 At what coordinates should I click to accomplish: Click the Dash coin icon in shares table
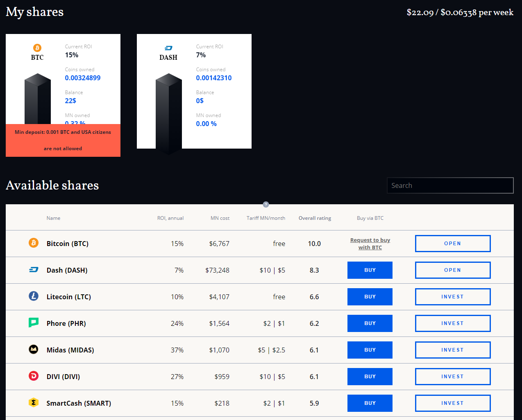click(x=34, y=270)
